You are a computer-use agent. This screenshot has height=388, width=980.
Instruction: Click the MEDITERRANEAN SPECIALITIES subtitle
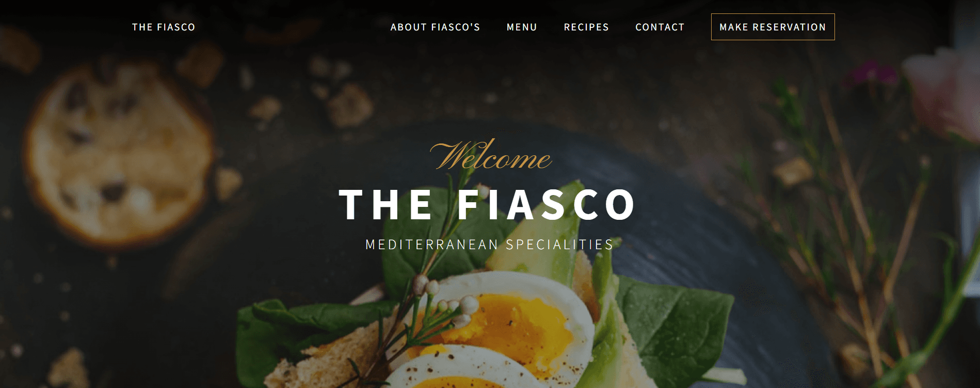tap(490, 244)
